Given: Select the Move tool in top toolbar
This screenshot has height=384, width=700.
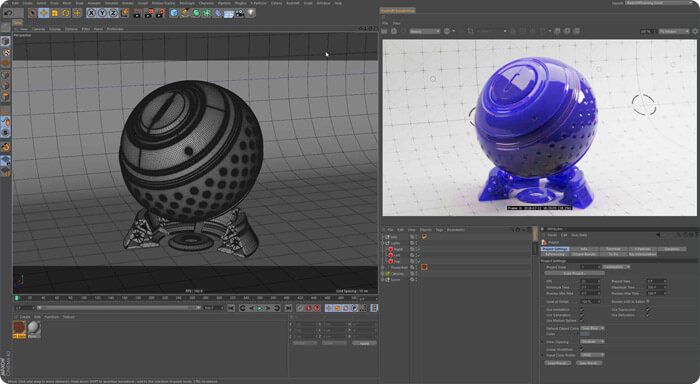Looking at the screenshot, I should tap(44, 13).
